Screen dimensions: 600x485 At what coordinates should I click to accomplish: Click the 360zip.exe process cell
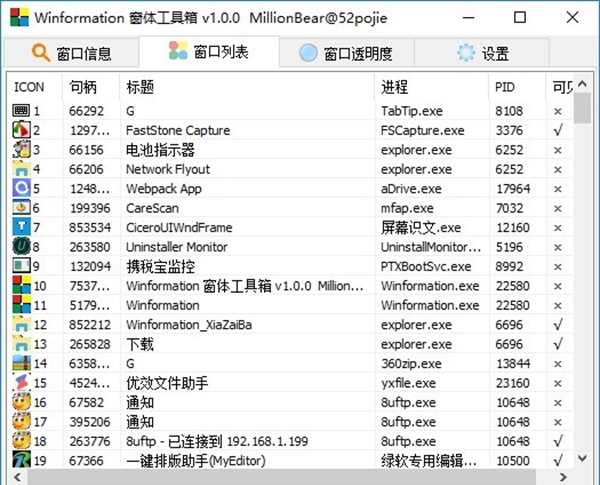click(411, 364)
